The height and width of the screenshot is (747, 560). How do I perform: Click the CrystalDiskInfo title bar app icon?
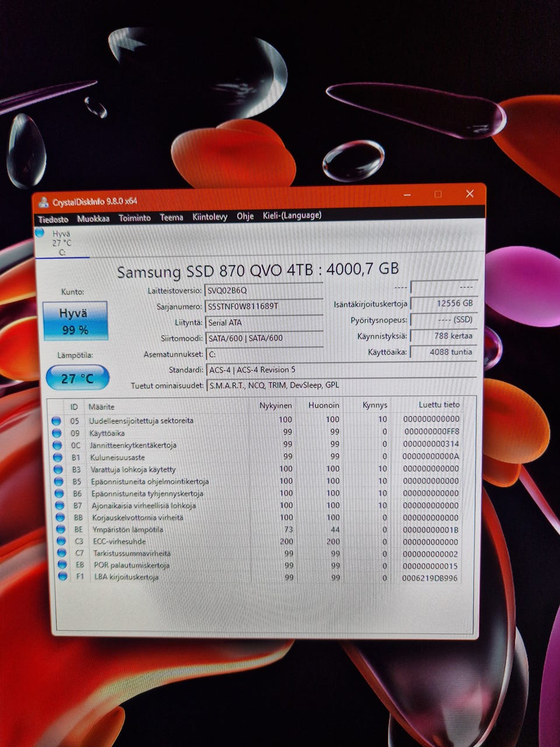[x=43, y=203]
